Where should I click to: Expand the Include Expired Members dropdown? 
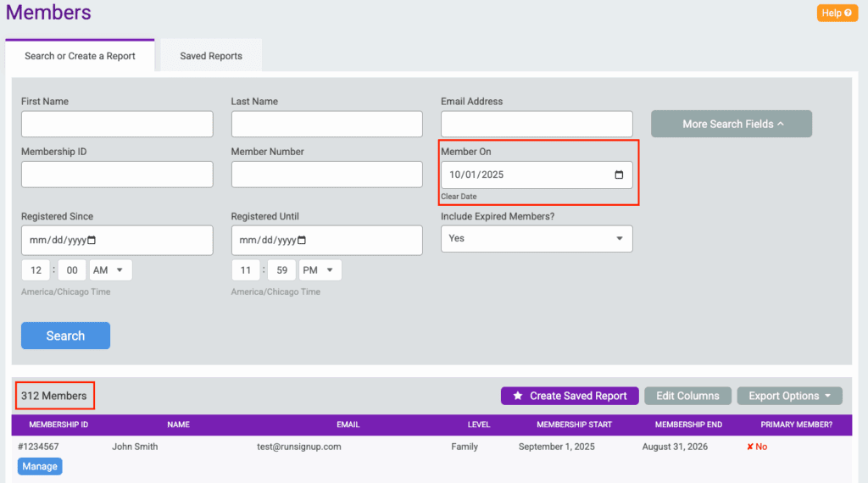(537, 239)
